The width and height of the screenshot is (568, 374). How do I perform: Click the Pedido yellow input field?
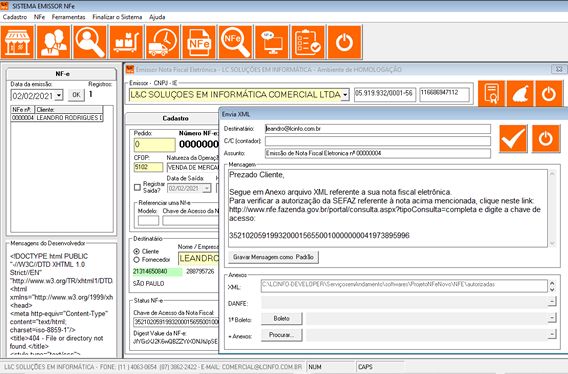click(154, 145)
